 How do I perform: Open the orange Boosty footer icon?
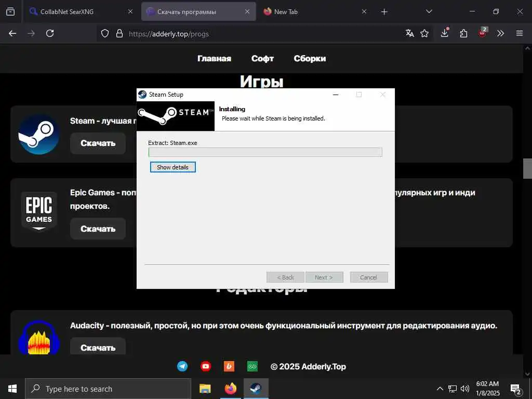point(229,366)
